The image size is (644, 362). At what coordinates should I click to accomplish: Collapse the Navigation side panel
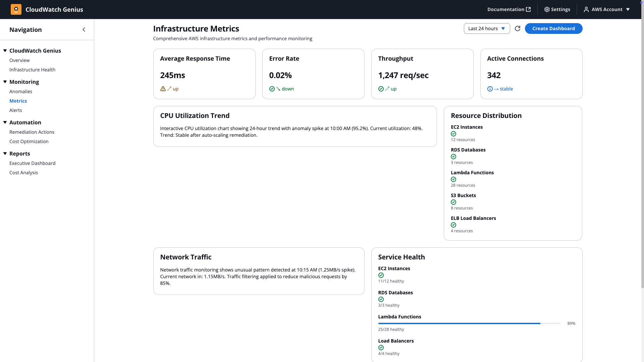click(x=84, y=29)
